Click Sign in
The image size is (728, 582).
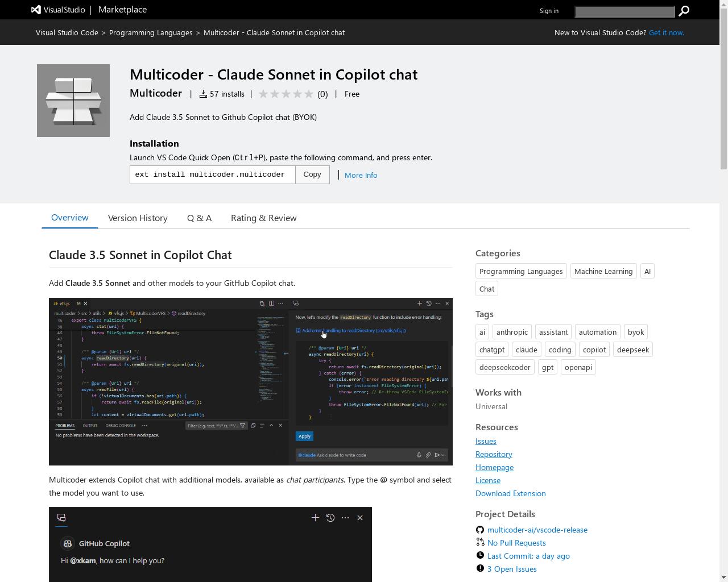tap(549, 11)
